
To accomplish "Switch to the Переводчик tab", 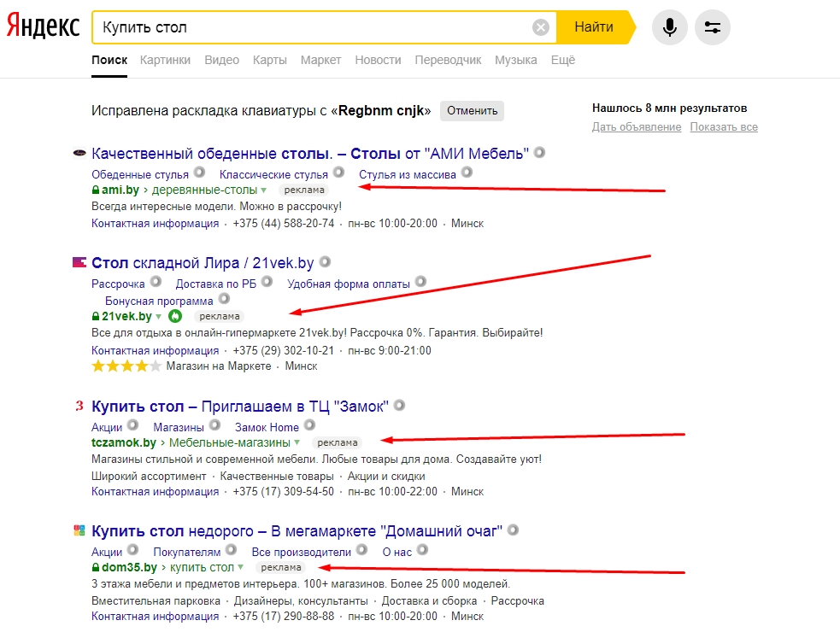I will [448, 60].
